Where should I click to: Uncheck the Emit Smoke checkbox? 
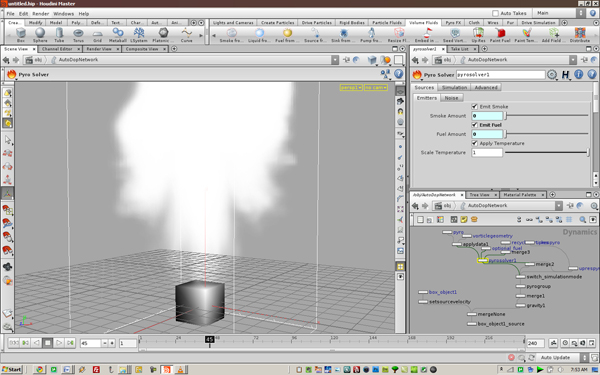click(x=474, y=106)
